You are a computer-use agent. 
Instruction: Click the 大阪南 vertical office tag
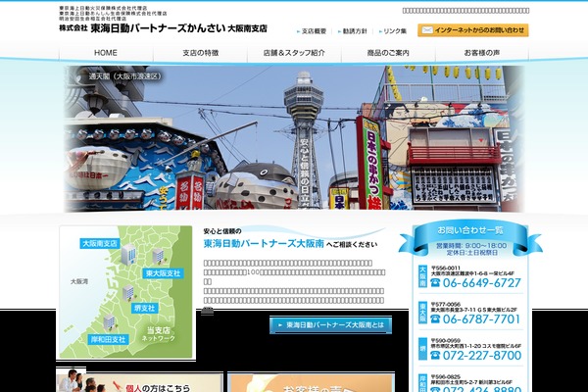coord(422,276)
